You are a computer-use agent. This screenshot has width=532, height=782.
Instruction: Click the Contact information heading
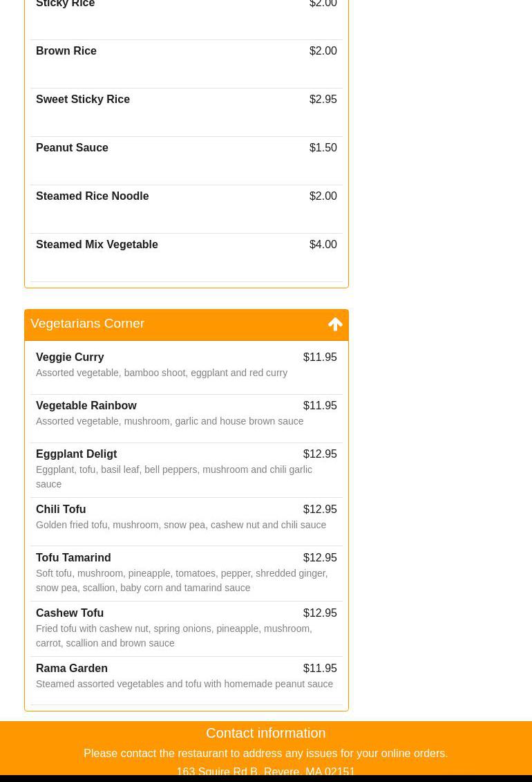click(265, 733)
